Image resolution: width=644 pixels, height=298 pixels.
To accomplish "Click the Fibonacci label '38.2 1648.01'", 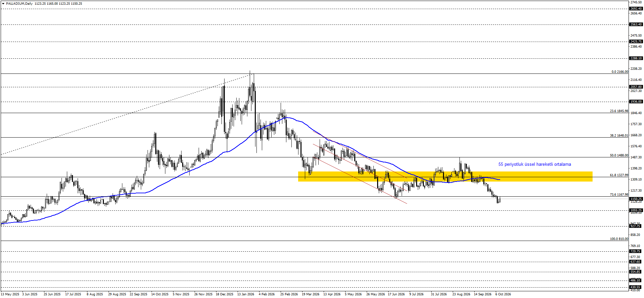I will 619,136.
